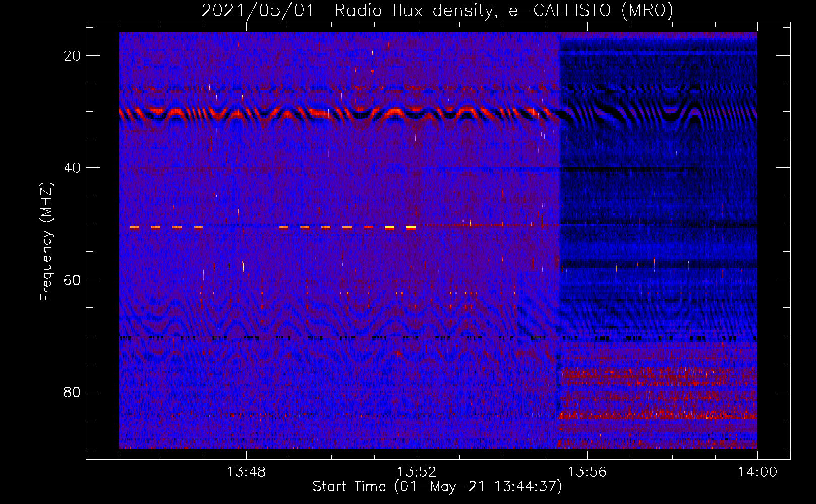Click the 60 MHz frequency tick label
This screenshot has width=816, height=504.
(72, 280)
